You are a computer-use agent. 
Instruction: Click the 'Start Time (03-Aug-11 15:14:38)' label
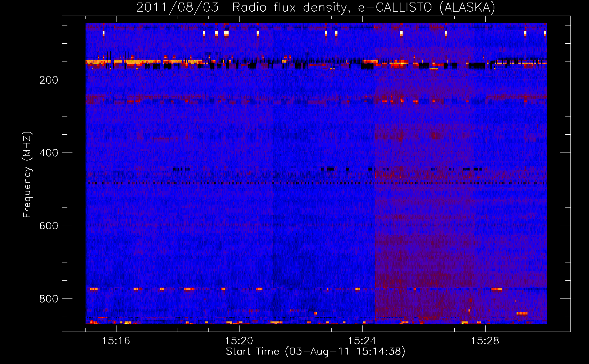(316, 352)
